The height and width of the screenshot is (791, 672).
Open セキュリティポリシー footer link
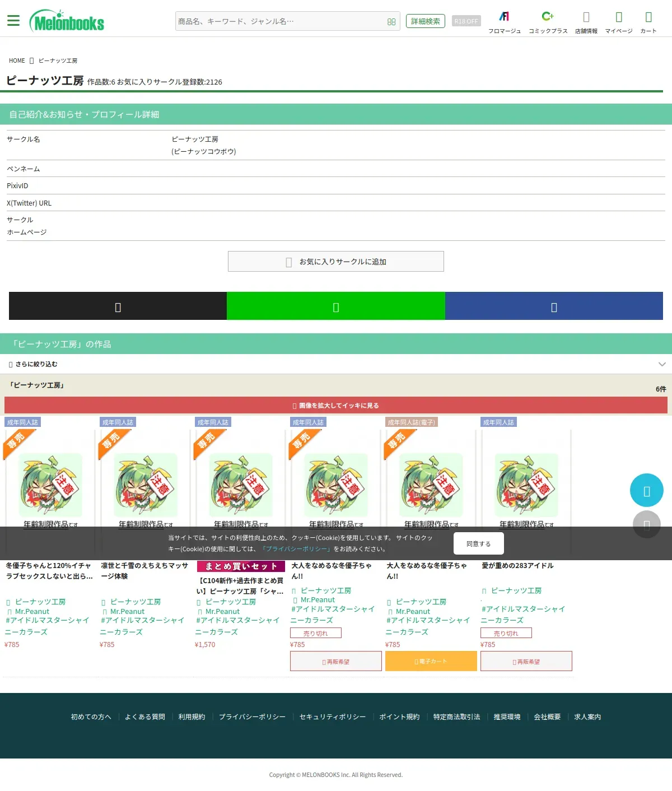pos(333,716)
